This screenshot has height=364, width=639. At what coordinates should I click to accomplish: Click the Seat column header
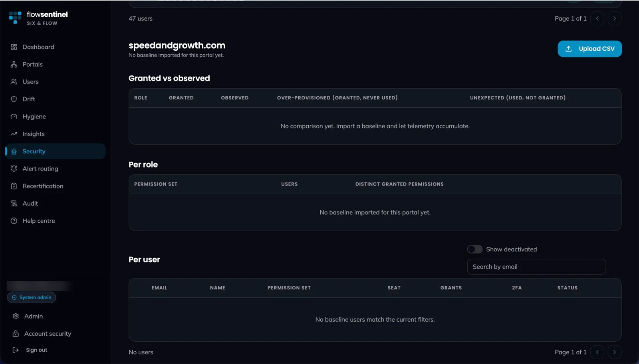click(394, 288)
